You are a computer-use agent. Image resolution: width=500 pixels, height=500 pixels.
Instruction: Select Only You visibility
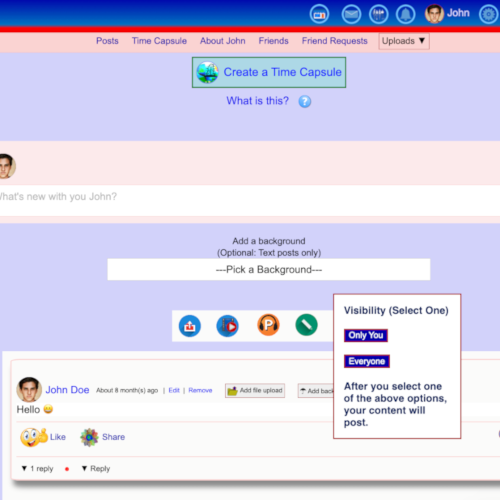coord(366,335)
